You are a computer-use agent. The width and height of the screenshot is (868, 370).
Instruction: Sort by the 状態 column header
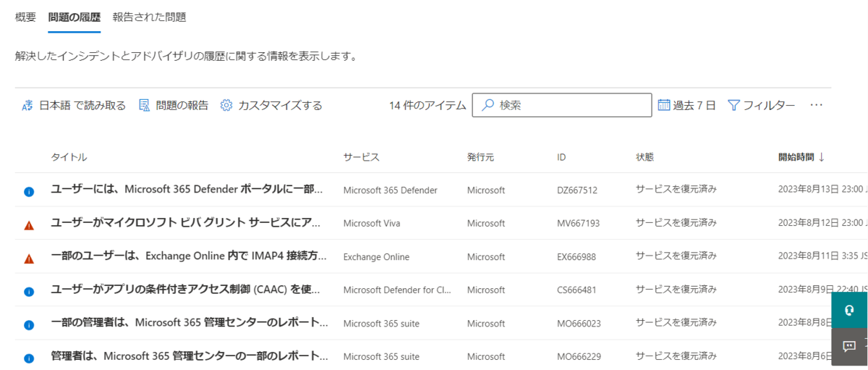[644, 157]
